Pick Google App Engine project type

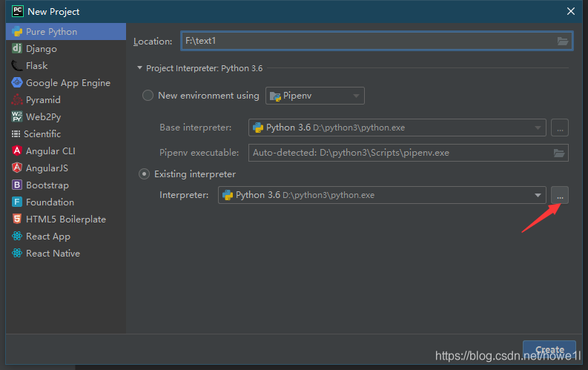point(66,83)
